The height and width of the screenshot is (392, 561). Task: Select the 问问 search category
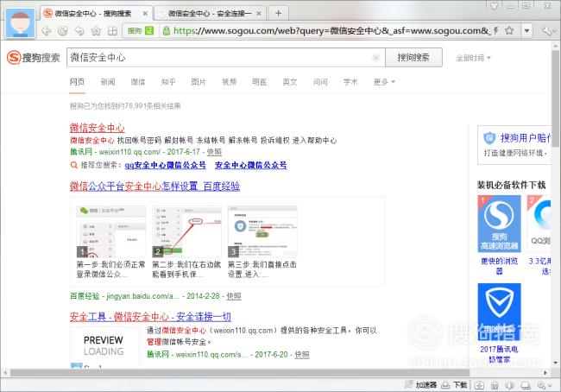click(x=320, y=82)
